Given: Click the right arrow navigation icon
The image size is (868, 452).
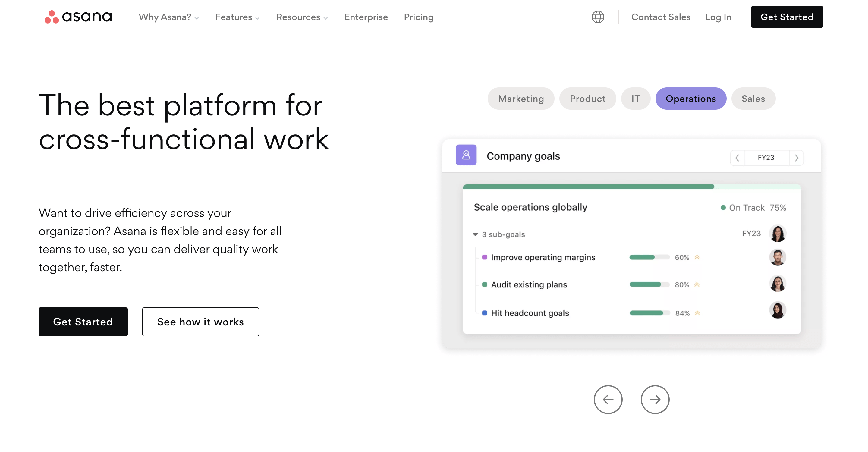Looking at the screenshot, I should click(654, 399).
